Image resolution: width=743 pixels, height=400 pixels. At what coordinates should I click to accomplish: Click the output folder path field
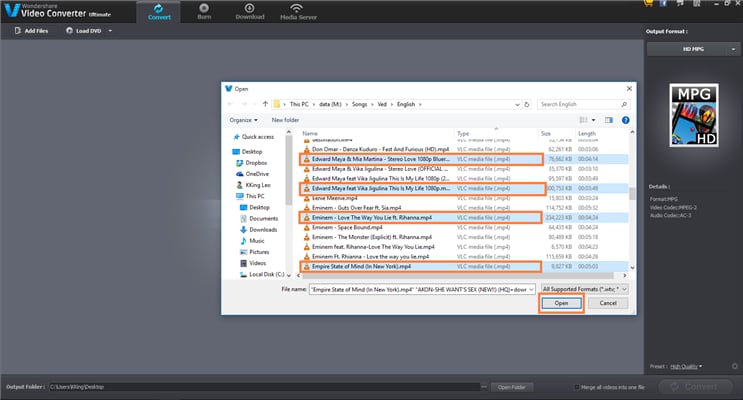[x=264, y=387]
